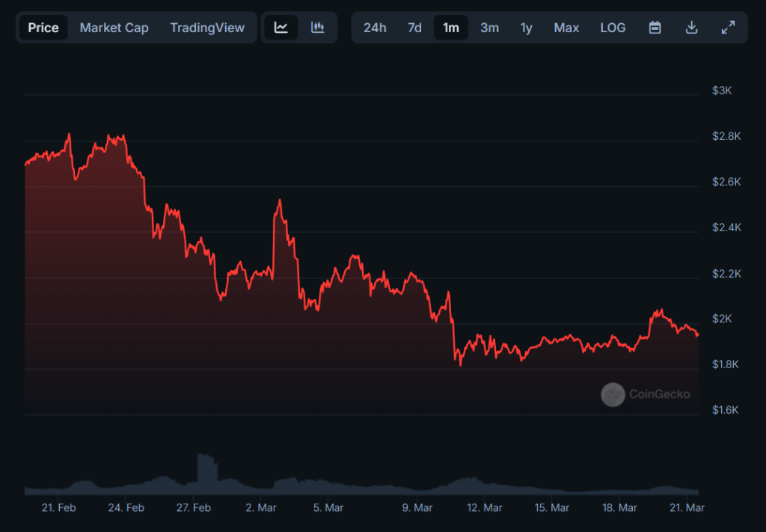The width and height of the screenshot is (766, 532).
Task: Open the TradingView tab
Action: (x=207, y=28)
